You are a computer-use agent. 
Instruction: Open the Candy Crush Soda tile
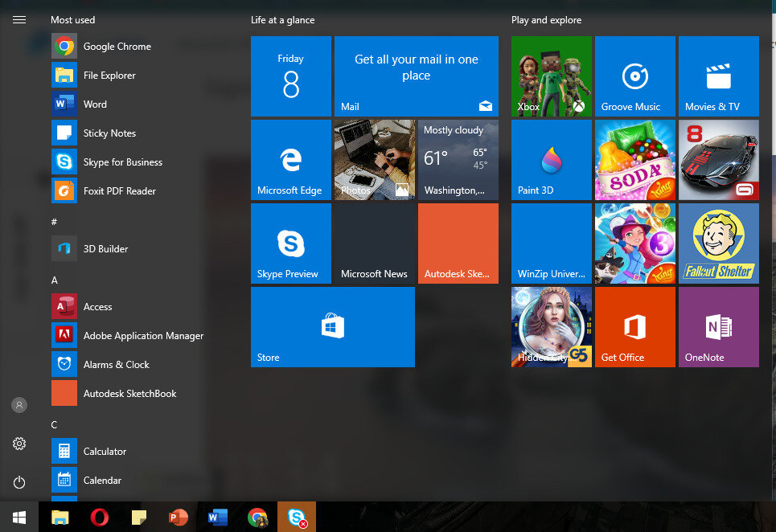pyautogui.click(x=635, y=160)
